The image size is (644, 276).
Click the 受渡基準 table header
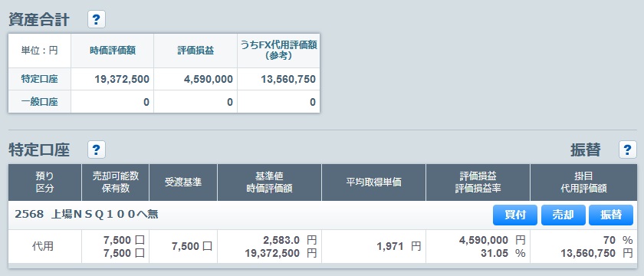[183, 182]
